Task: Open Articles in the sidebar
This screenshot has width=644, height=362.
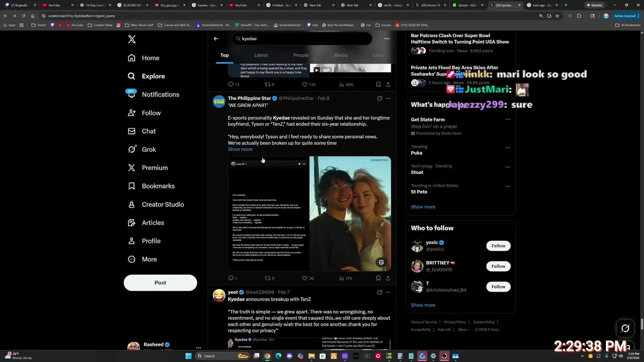Action: (x=146, y=223)
